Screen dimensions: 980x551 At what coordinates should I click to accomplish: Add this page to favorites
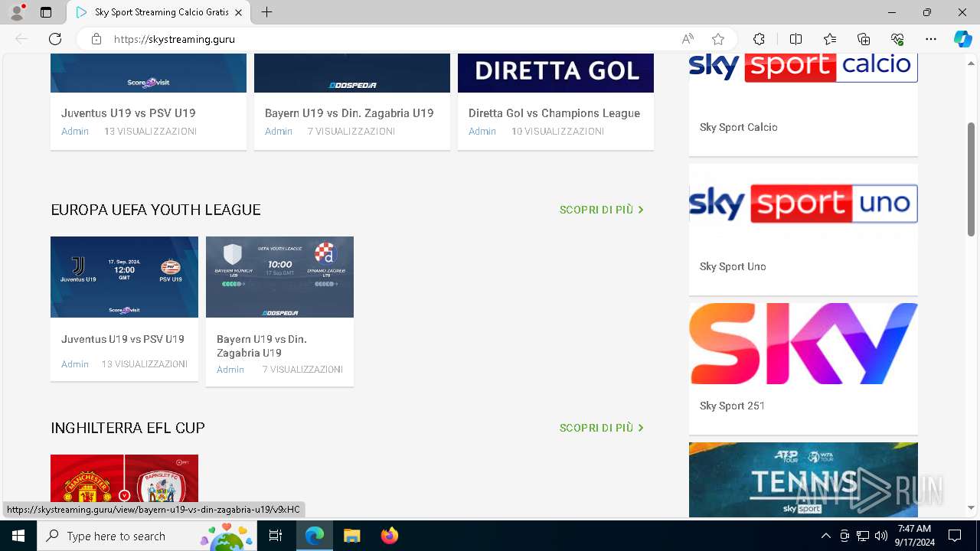click(718, 39)
